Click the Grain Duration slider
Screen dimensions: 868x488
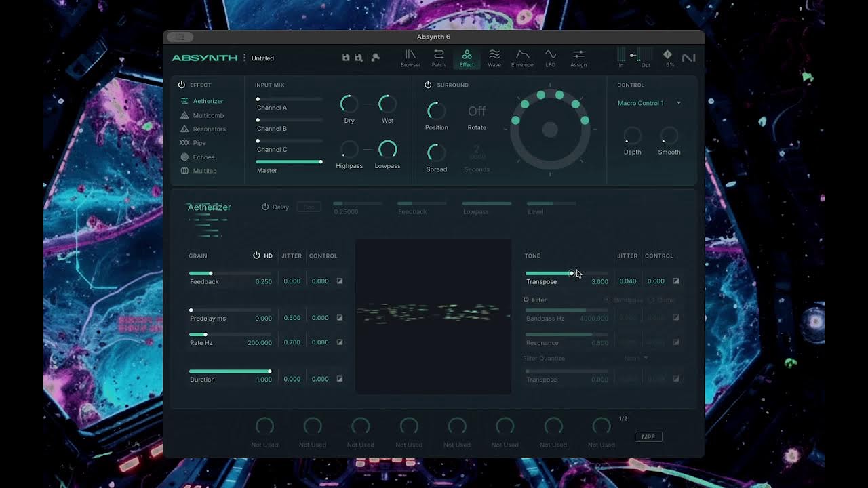click(x=231, y=371)
